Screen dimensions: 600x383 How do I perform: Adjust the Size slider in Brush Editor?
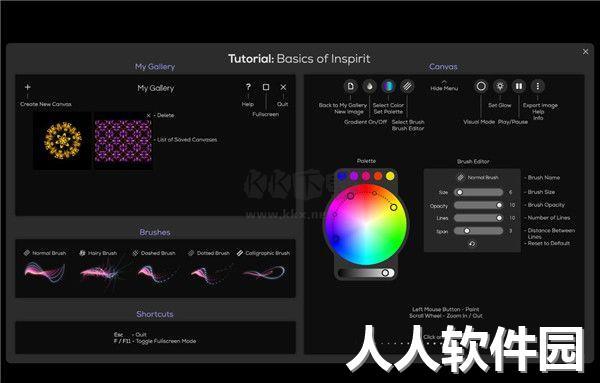pos(478,192)
